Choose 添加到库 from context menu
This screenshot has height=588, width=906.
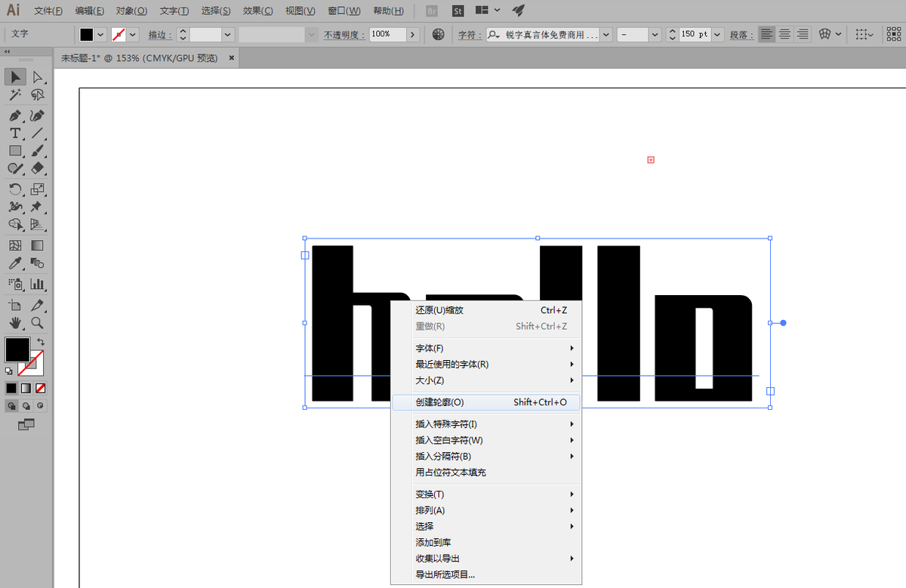click(x=486, y=543)
